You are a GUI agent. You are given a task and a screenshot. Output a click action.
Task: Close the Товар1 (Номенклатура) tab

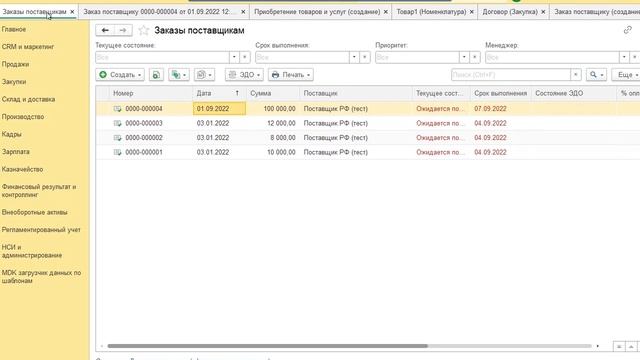(472, 12)
